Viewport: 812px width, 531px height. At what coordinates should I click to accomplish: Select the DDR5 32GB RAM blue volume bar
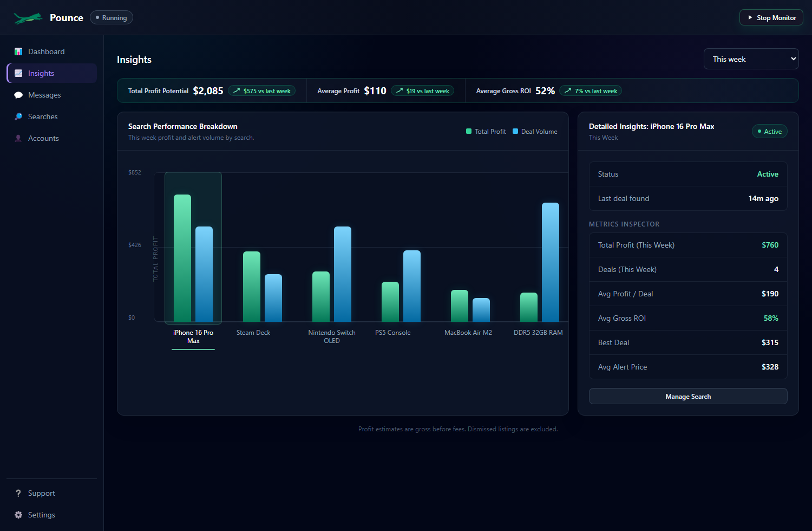coord(551,262)
